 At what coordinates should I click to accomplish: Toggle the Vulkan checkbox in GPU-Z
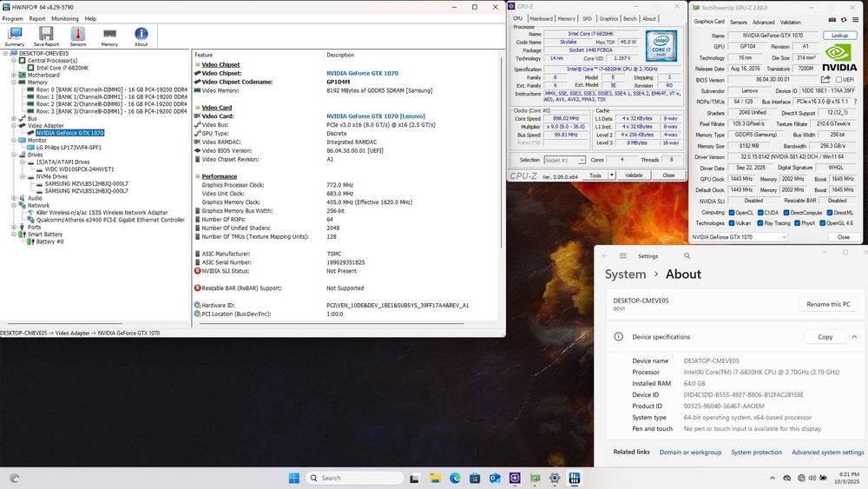pyautogui.click(x=732, y=223)
